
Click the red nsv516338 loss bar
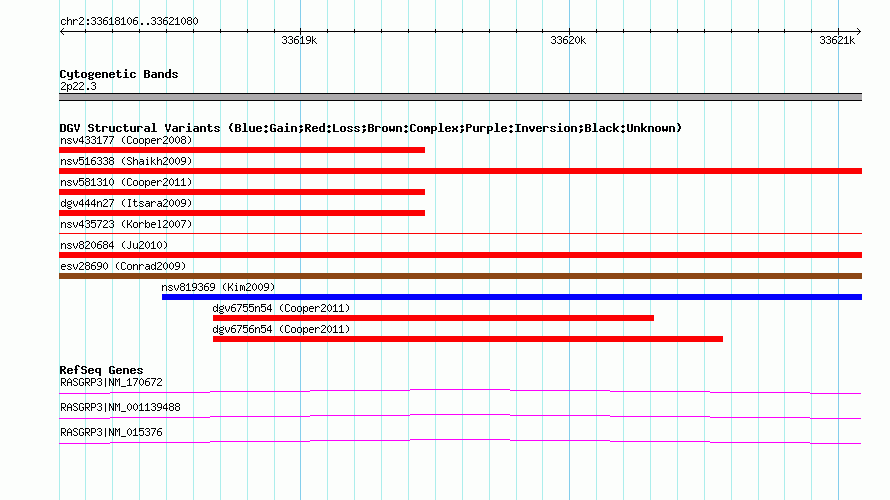(x=460, y=171)
